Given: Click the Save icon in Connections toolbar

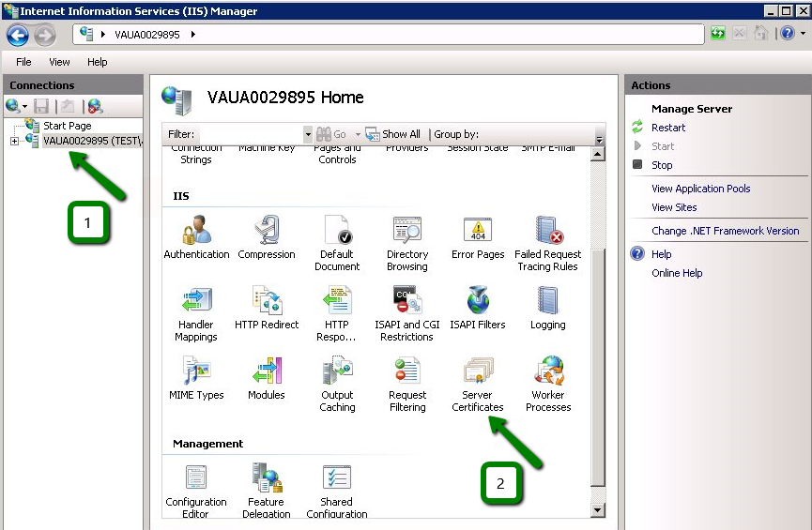Looking at the screenshot, I should coord(41,107).
